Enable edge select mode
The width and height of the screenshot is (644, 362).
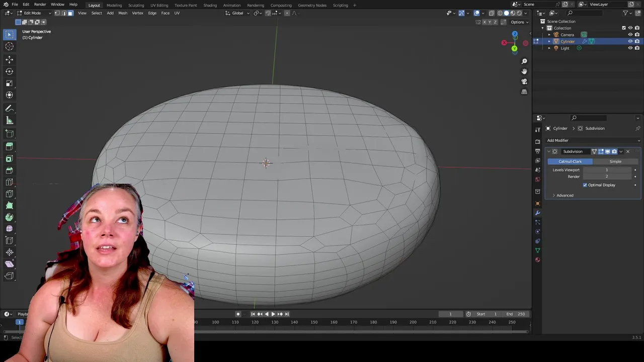pos(63,13)
